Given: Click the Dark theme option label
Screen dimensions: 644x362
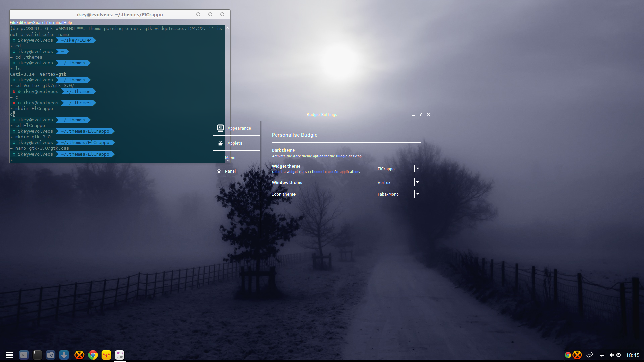Looking at the screenshot, I should (x=283, y=150).
